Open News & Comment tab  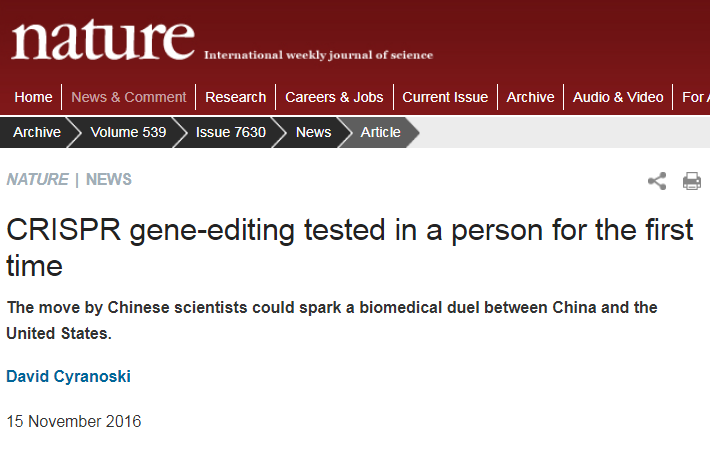(x=129, y=97)
